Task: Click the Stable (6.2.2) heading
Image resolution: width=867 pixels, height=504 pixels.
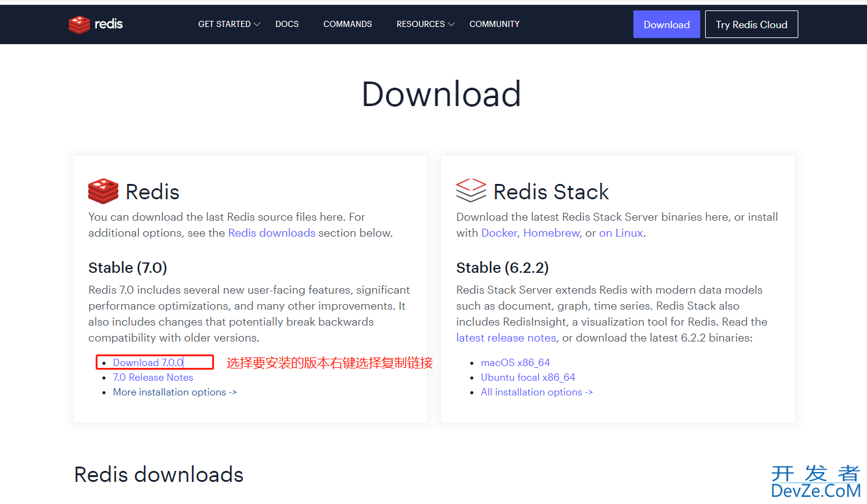Action: click(502, 268)
